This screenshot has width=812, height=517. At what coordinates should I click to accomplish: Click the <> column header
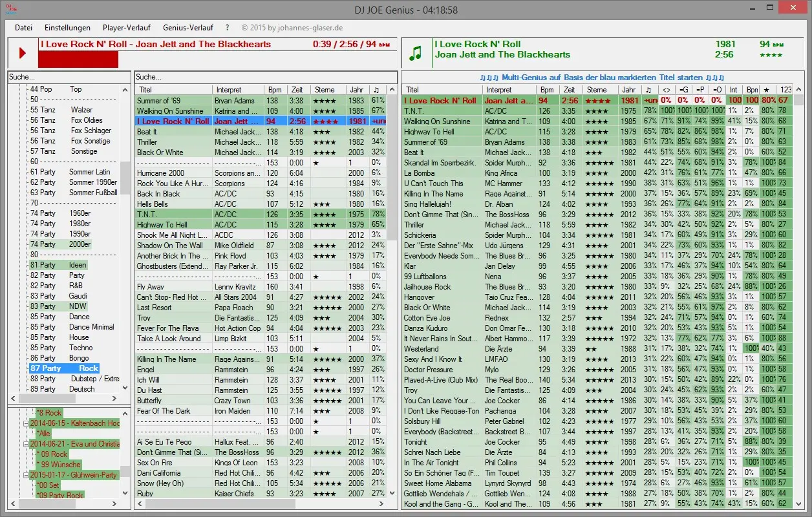click(666, 89)
